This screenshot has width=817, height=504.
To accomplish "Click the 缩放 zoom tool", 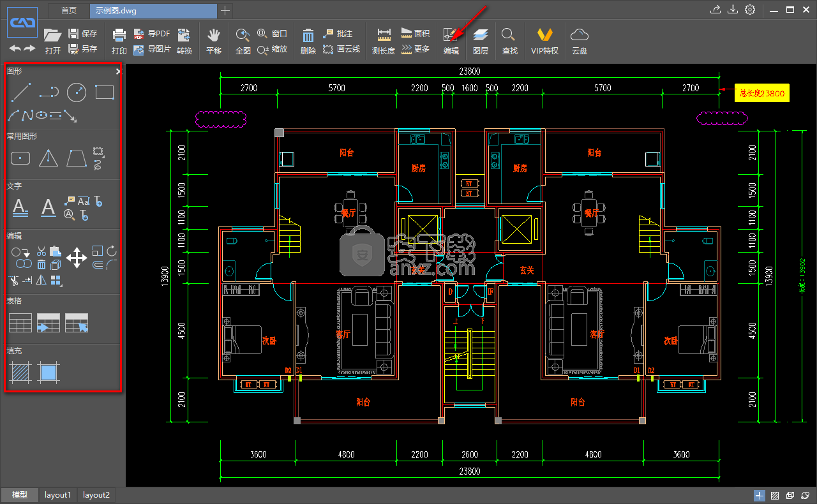I will pos(272,48).
